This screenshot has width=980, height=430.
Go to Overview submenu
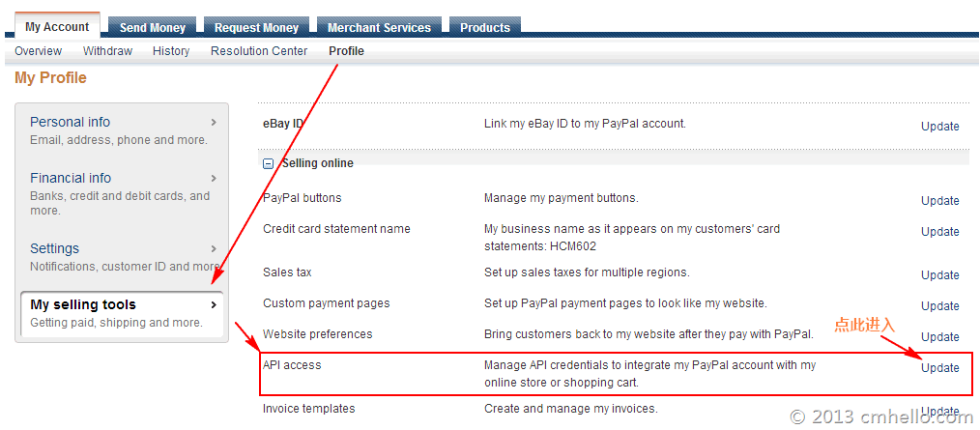tap(38, 51)
